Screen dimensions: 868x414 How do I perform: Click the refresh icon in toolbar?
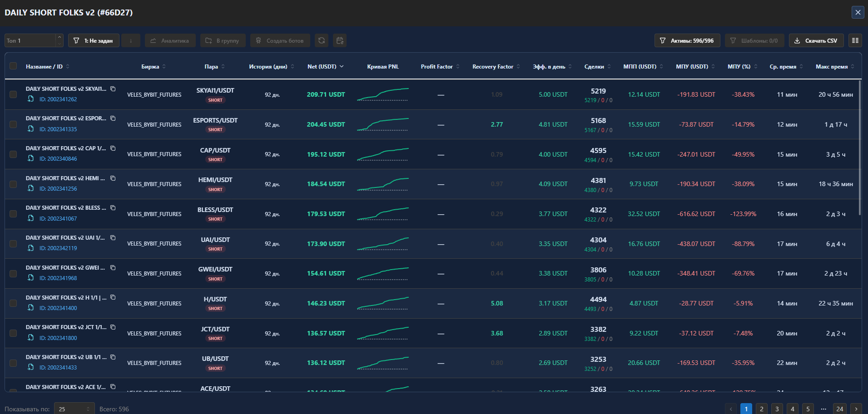(x=322, y=40)
